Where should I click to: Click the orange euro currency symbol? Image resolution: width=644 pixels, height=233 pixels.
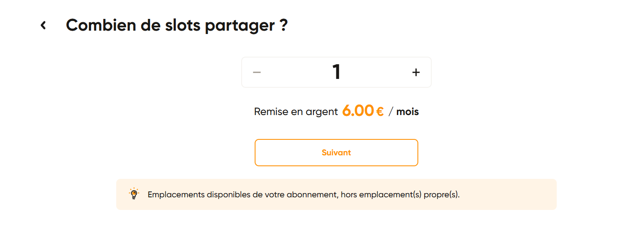coord(380,112)
